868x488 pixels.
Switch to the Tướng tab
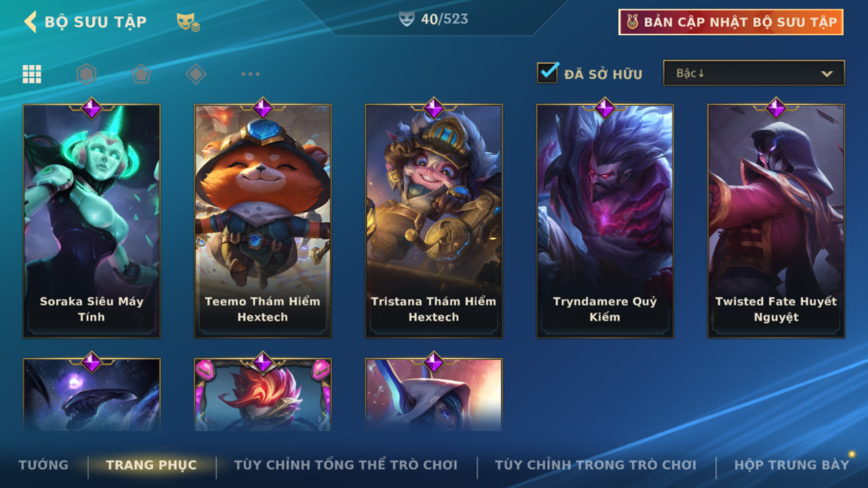[x=43, y=465]
